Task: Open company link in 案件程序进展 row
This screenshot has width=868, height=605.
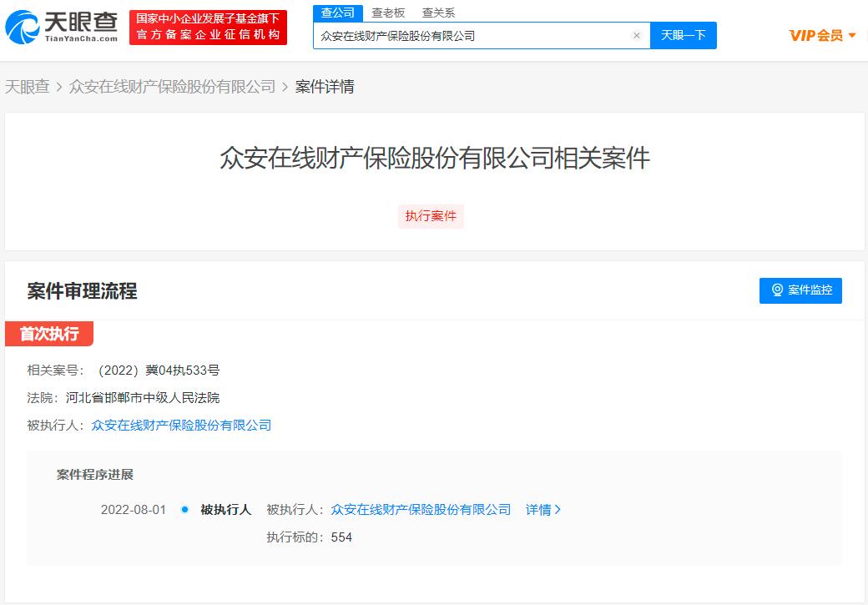Action: (421, 509)
